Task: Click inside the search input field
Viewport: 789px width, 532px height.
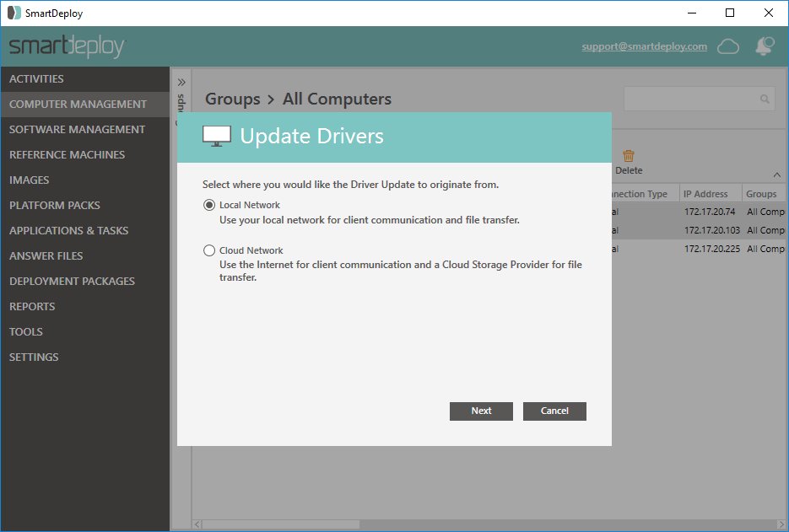Action: tap(692, 99)
